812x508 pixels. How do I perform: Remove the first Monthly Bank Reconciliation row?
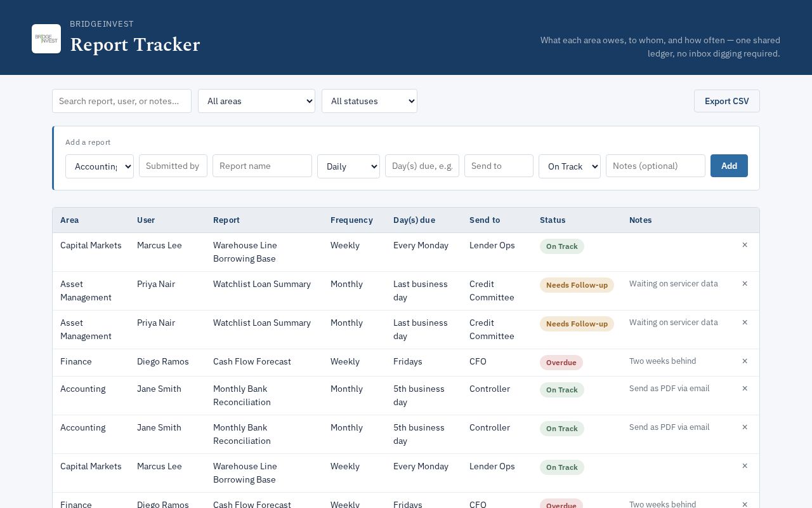click(x=745, y=389)
